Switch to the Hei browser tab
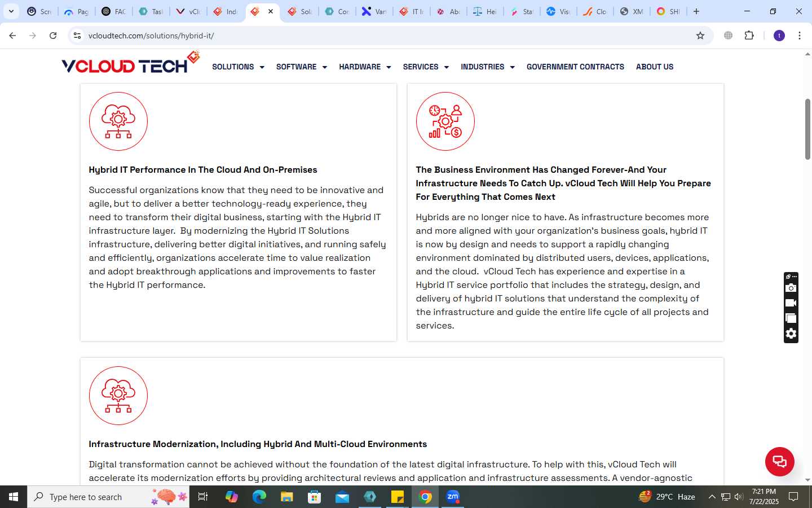 pos(485,11)
